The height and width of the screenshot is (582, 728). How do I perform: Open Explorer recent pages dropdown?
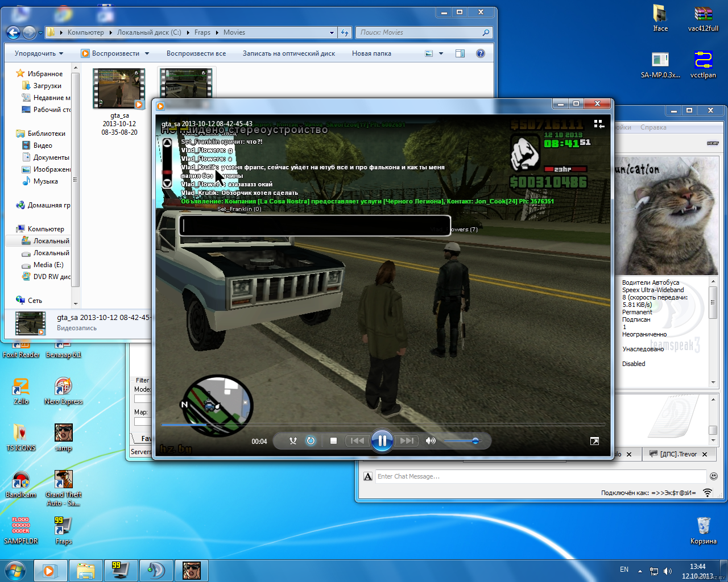pos(40,33)
